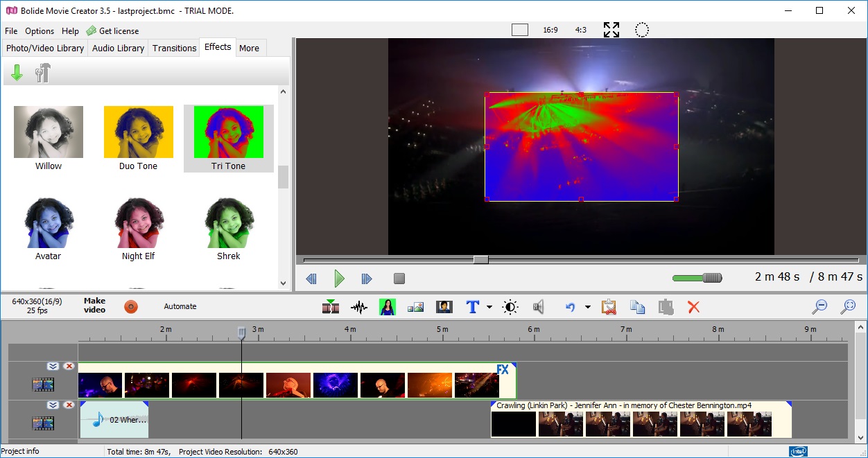Open effect settings wrench-and-hammer icon
Image resolution: width=868 pixels, height=458 pixels.
point(43,73)
